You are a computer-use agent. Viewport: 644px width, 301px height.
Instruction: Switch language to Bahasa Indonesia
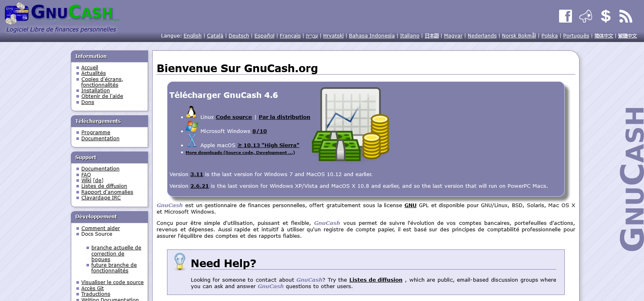click(372, 36)
